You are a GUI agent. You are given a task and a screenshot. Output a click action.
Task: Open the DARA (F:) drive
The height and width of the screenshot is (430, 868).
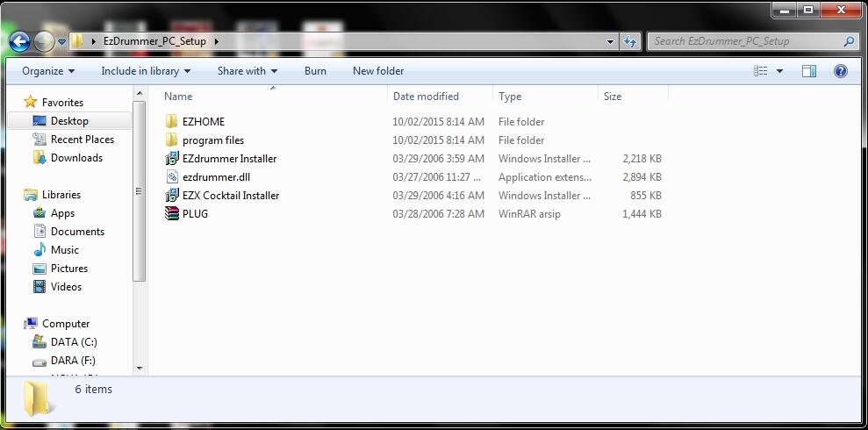coord(73,361)
